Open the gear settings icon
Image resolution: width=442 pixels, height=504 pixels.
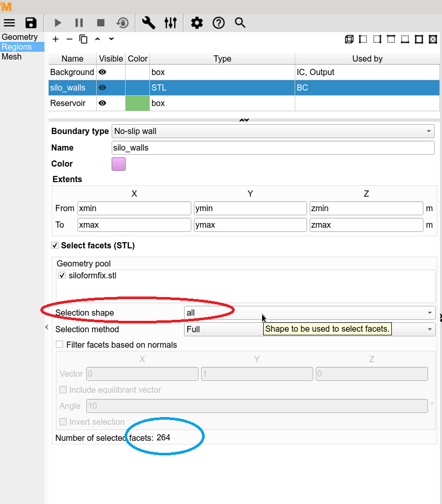(x=196, y=23)
